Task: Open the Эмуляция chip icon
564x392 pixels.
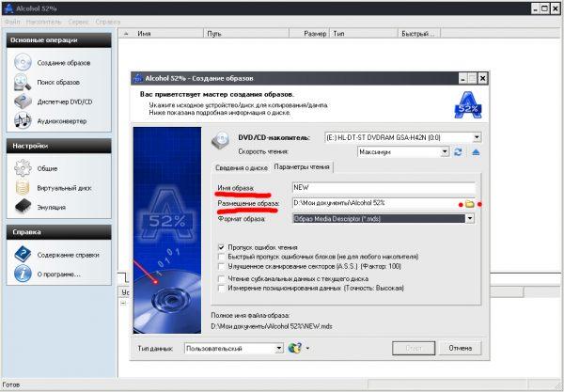Action: click(23, 207)
